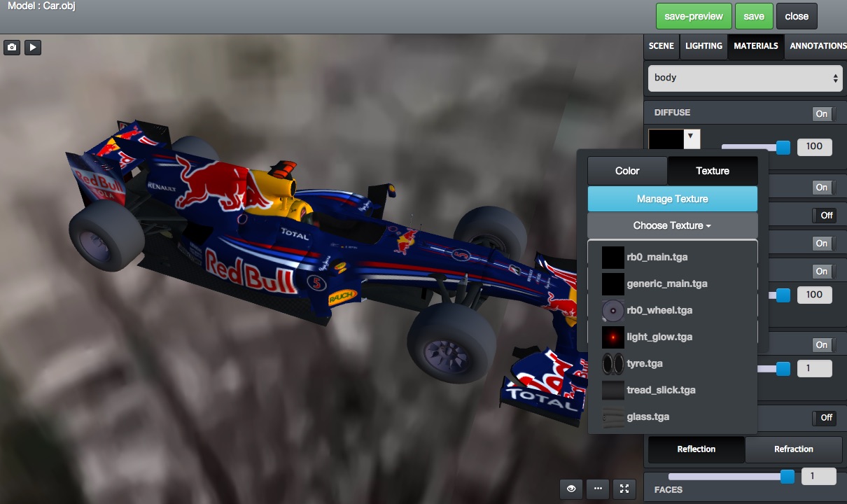This screenshot has height=504, width=847.
Task: Click rb0_wheel.tga texture thumbnail icon
Action: coord(612,310)
